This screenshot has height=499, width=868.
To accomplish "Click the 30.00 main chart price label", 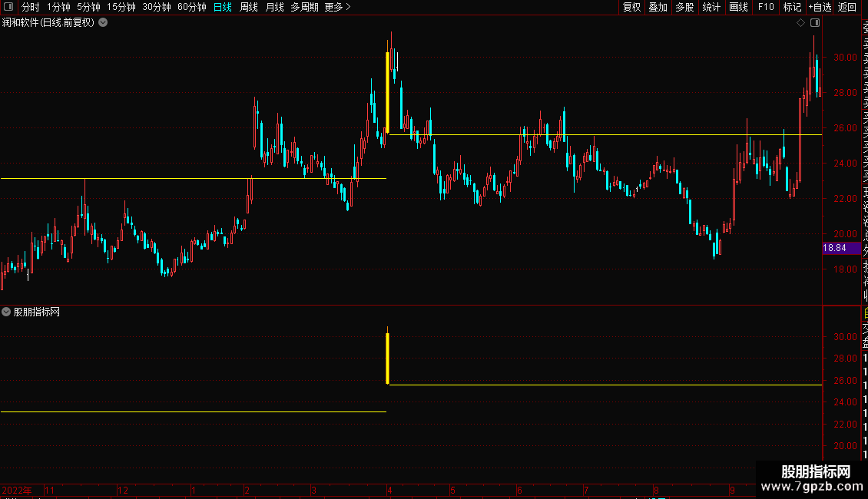I will 845,57.
